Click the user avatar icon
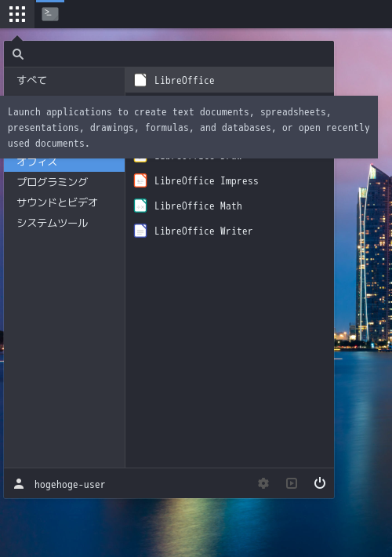Viewport: 392px width, 557px height. tap(19, 484)
